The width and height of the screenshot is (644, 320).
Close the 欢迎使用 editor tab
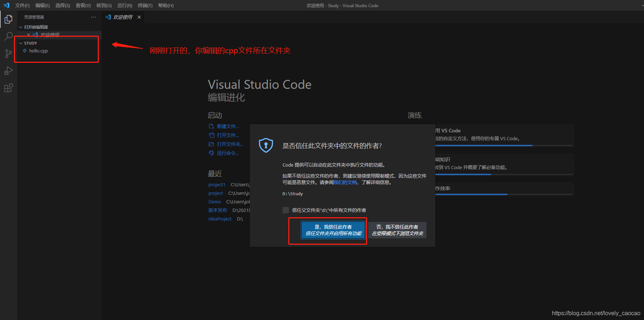click(x=139, y=17)
